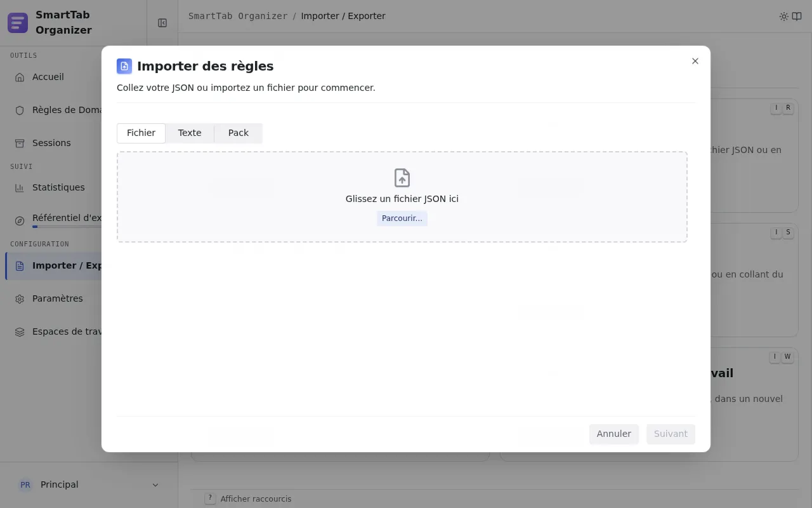This screenshot has height=508, width=812.
Task: Click the Statistiques chart icon
Action: pos(20,187)
